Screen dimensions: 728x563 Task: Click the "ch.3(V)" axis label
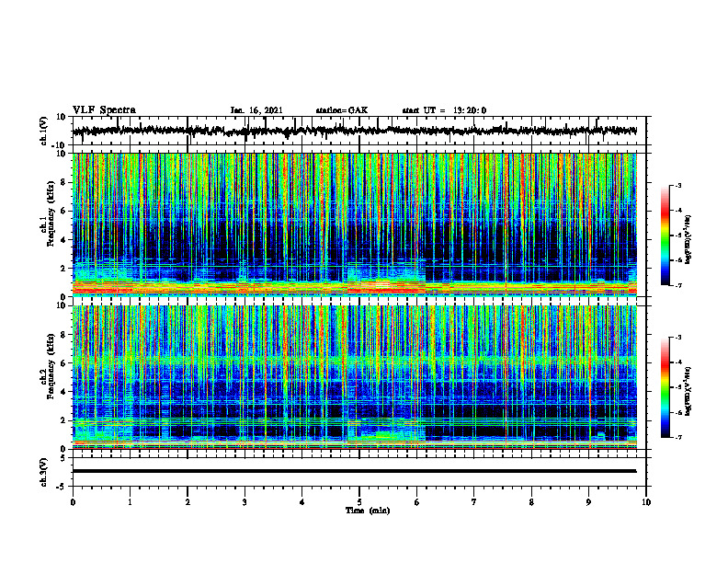point(44,472)
